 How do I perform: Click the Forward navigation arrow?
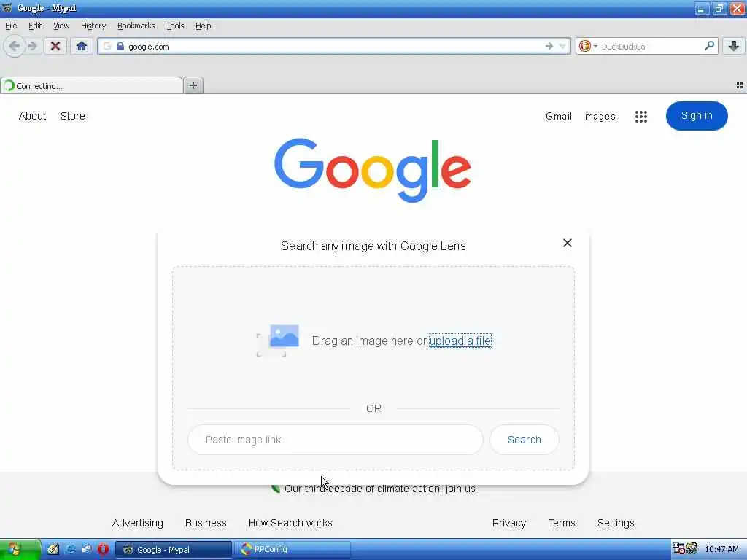point(33,47)
